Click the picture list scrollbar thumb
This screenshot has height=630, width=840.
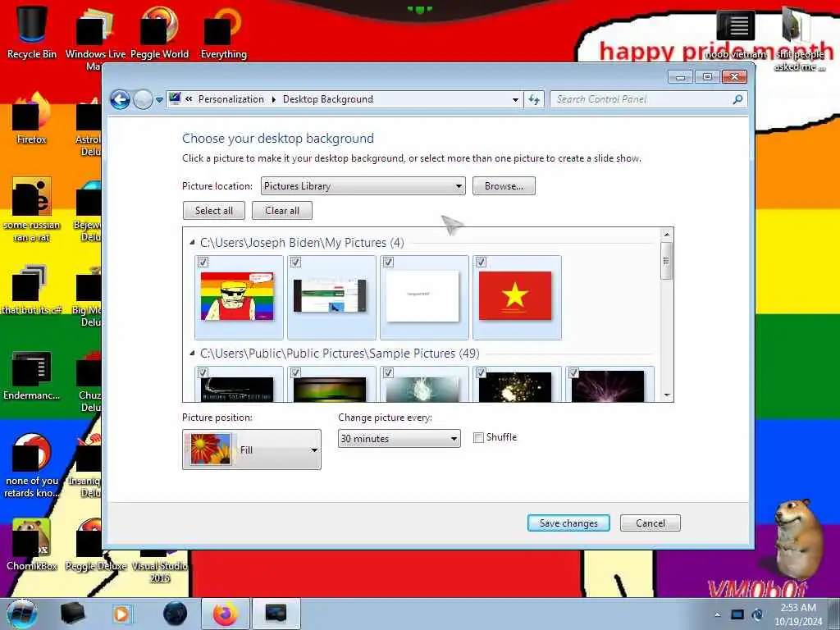point(666,261)
